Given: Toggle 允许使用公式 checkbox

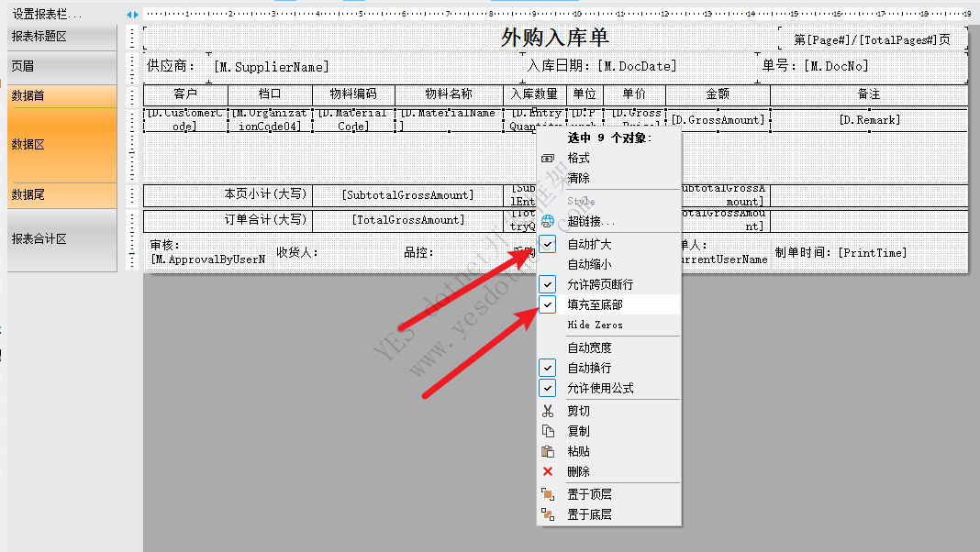Looking at the screenshot, I should [548, 388].
